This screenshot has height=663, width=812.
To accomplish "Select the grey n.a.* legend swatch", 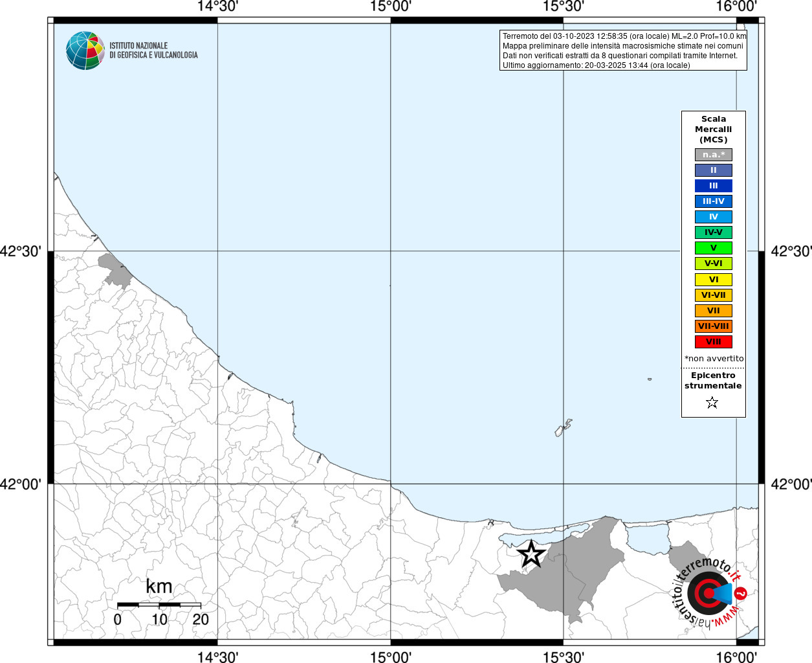I will click(714, 155).
